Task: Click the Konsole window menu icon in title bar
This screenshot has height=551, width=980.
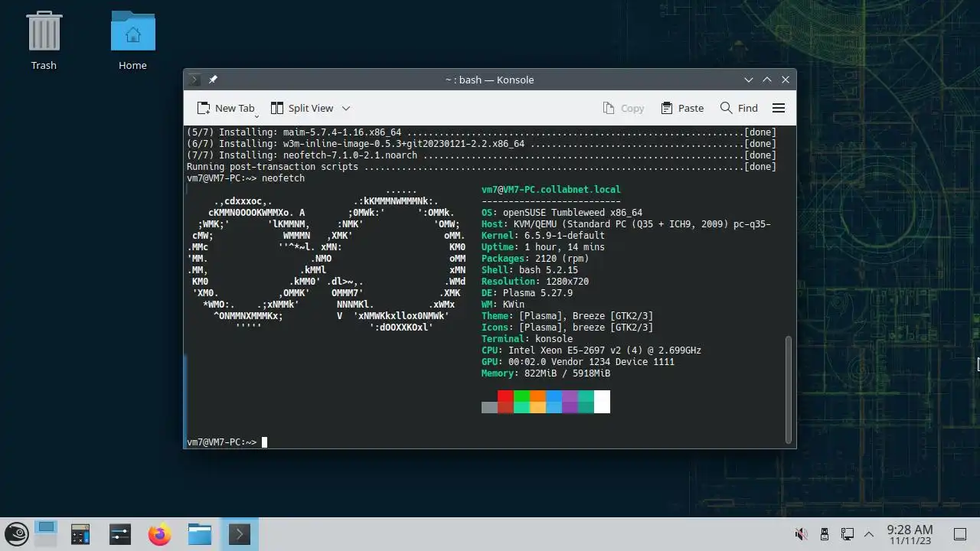Action: point(194,80)
